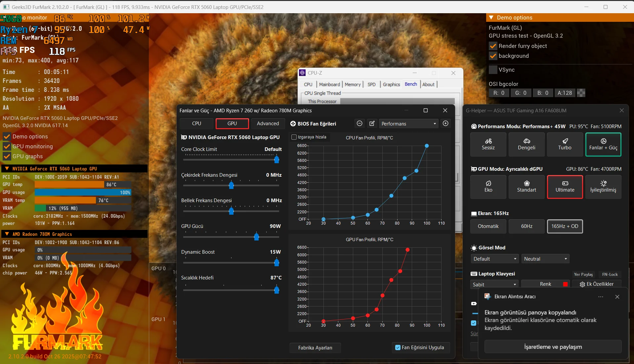Viewport: 634px width, 364px height.
Task: Select Sessiz performance mode in G-Helper
Action: pyautogui.click(x=488, y=144)
